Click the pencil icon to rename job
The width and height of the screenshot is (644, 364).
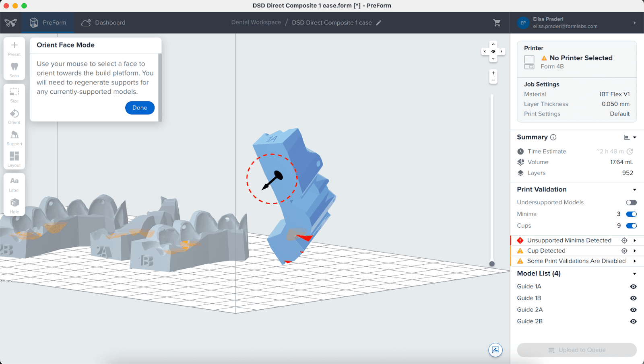click(378, 23)
